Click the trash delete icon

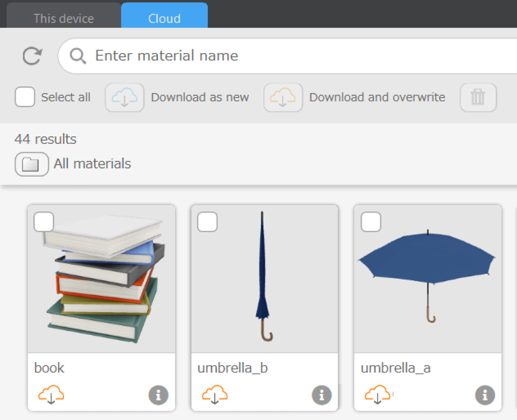[478, 97]
